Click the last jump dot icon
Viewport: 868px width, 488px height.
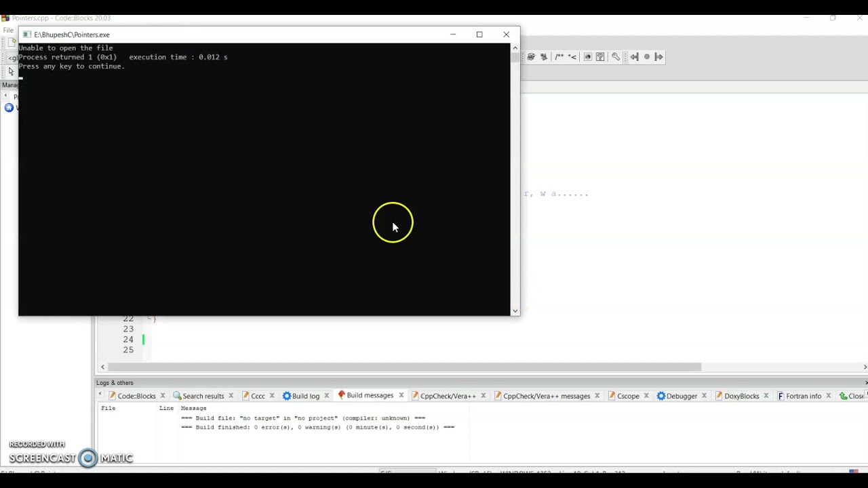tap(646, 57)
